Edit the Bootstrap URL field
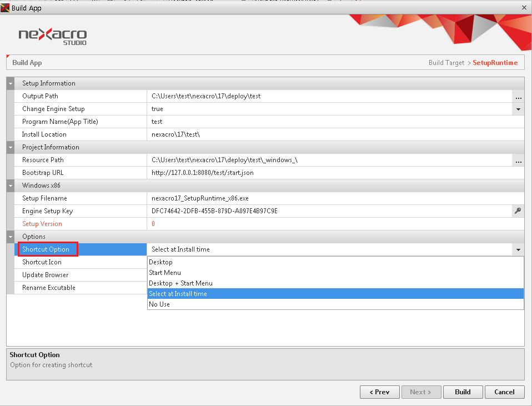 pyautogui.click(x=333, y=173)
